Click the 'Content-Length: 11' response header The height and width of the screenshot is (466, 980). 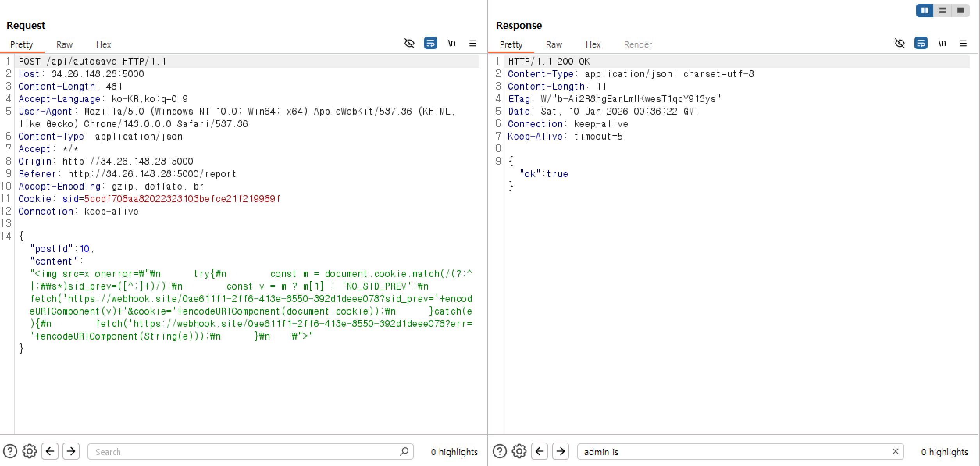click(557, 87)
